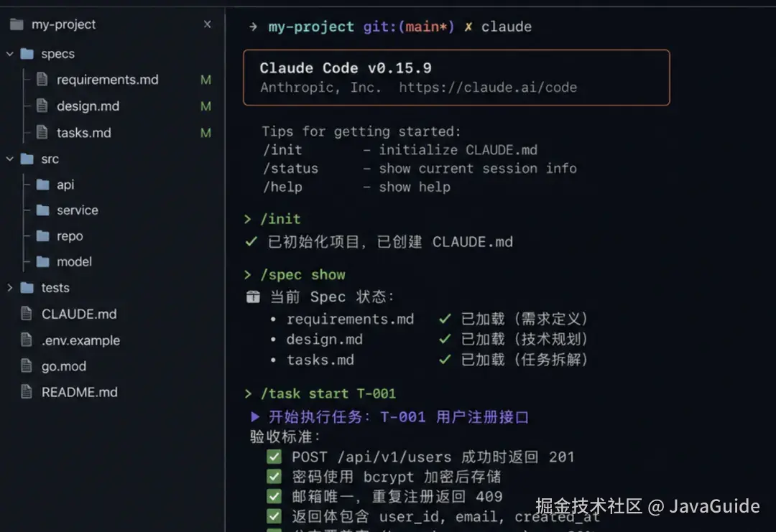Click the README.md file icon

[27, 391]
